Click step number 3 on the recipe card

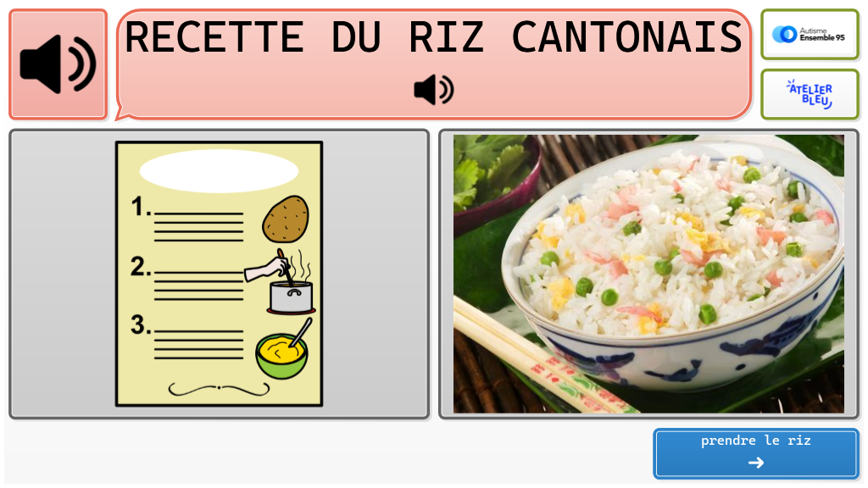(141, 325)
